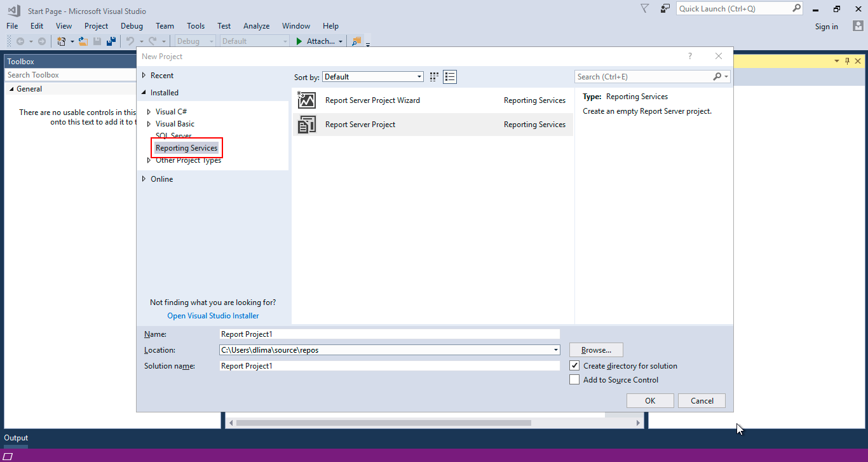Click the green Attach start arrow

pos(300,41)
